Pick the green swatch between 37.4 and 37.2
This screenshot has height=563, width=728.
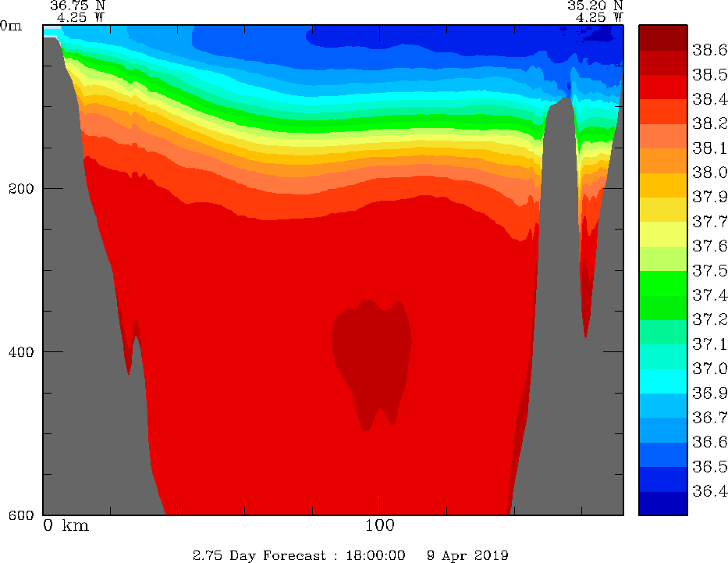[x=663, y=308]
